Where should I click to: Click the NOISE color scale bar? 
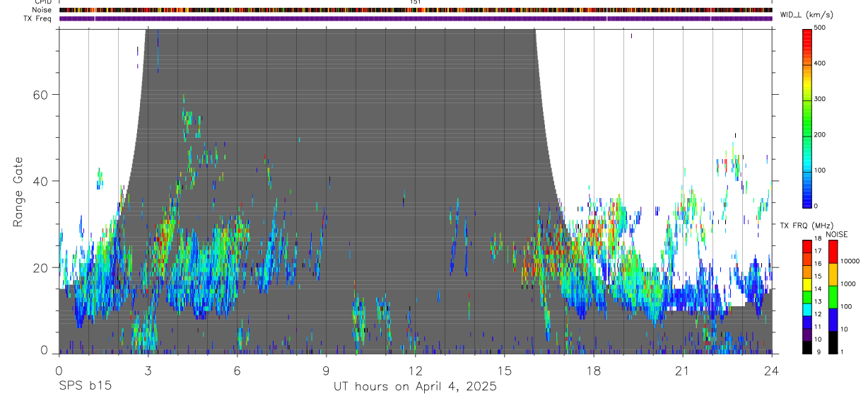click(833, 297)
